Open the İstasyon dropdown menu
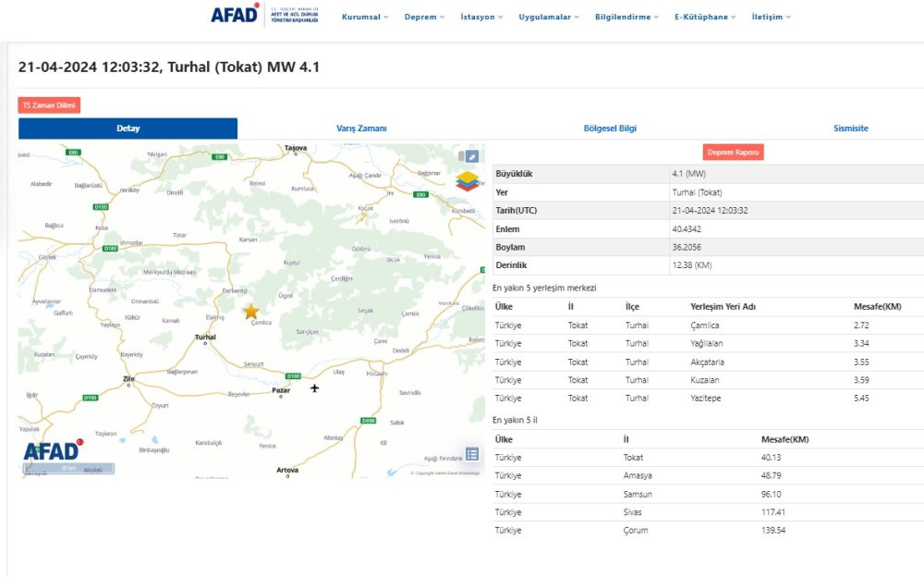 point(480,16)
